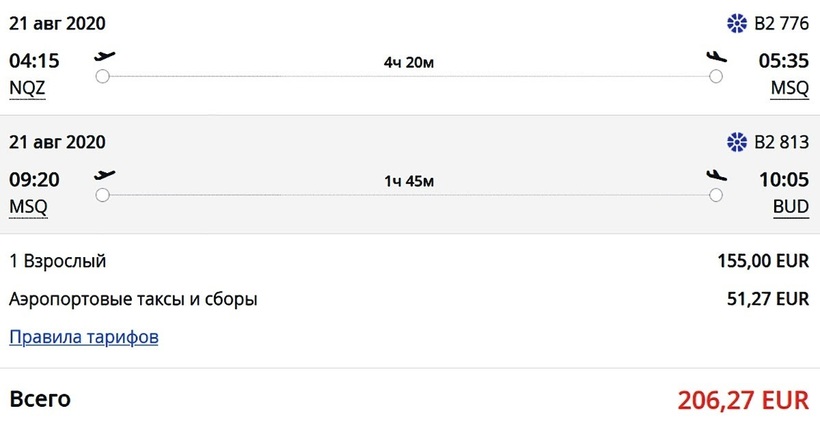Click the MSQ arrival airport code
This screenshot has width=820, height=428.
coord(789,88)
